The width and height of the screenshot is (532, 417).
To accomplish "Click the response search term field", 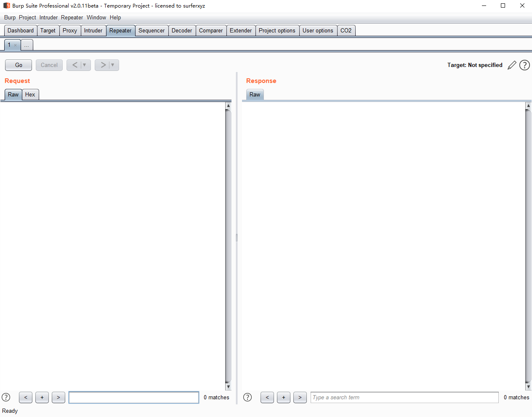I will (404, 397).
